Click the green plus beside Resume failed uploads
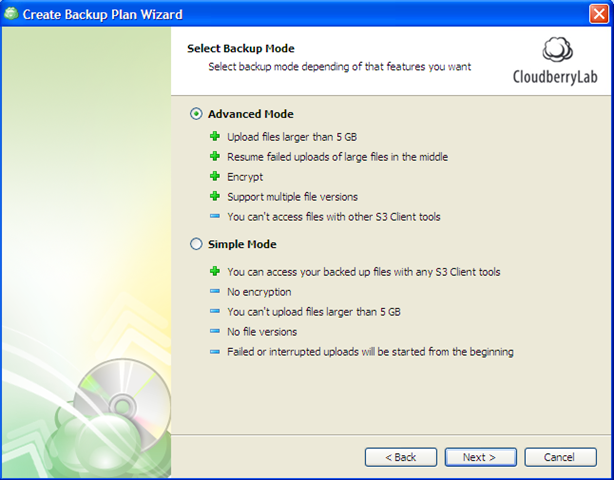The width and height of the screenshot is (614, 480). 215,156
